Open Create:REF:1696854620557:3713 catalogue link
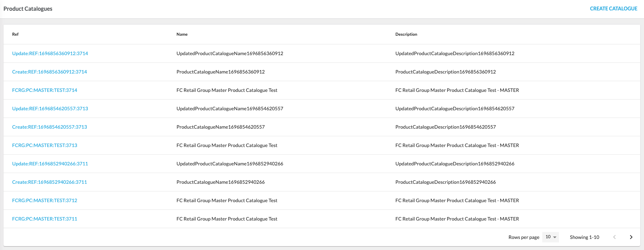Viewport: 644px width, 250px height. (49, 127)
